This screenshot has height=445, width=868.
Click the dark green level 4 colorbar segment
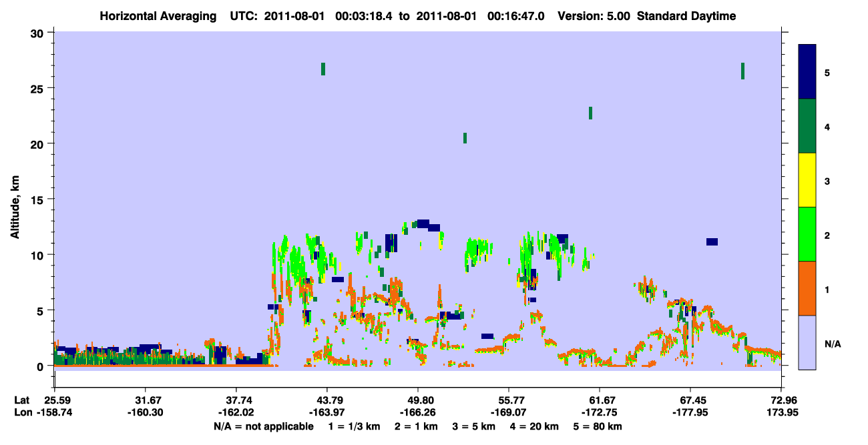click(x=807, y=126)
